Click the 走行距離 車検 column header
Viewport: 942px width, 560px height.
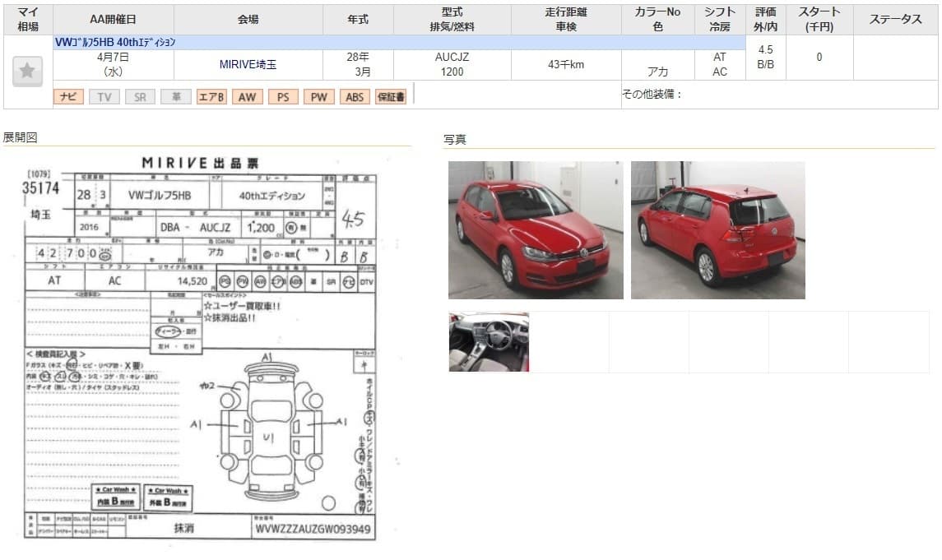click(x=565, y=19)
